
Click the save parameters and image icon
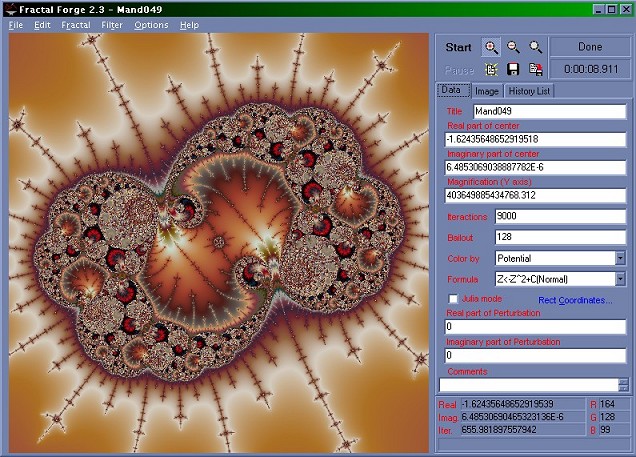tap(535, 69)
